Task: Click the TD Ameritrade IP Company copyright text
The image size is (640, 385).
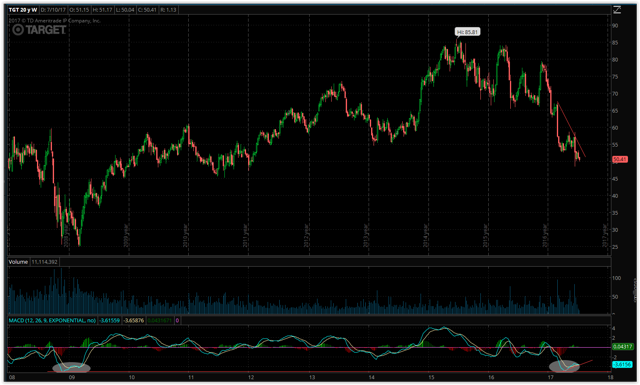Action: 55,20
